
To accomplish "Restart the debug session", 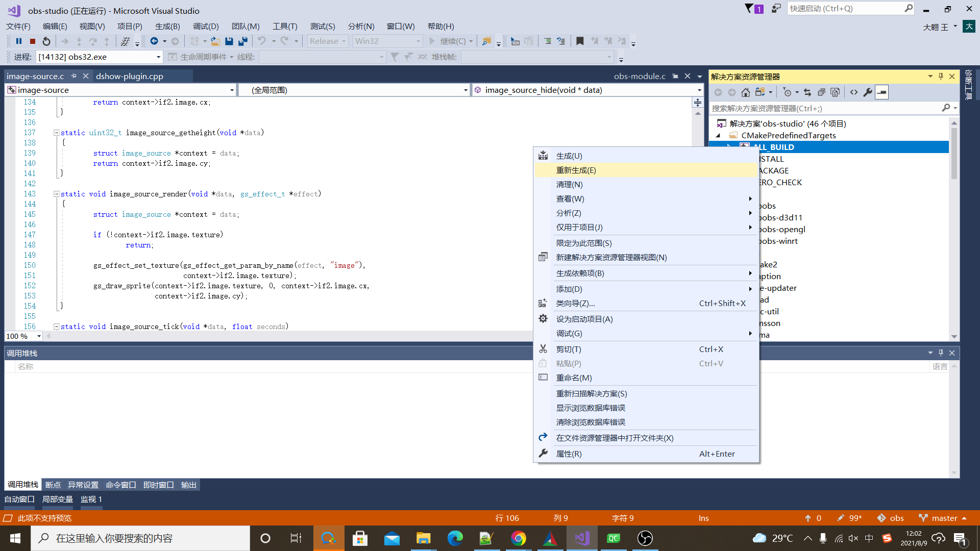I will click(46, 41).
